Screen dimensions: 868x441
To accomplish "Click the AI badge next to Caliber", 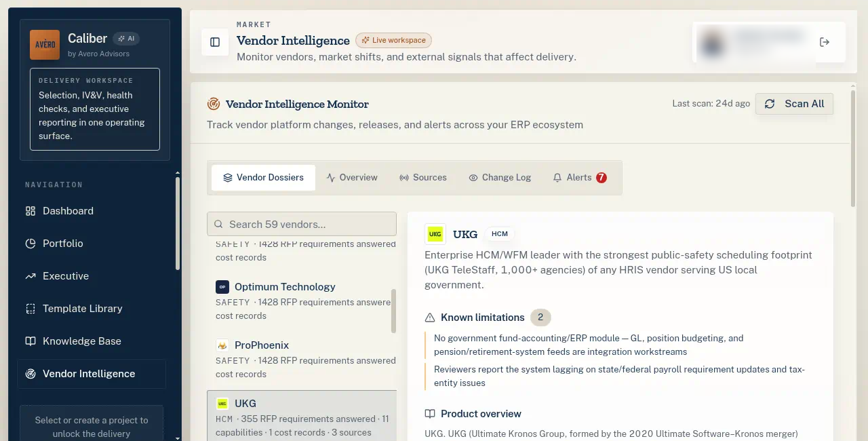I will pyautogui.click(x=127, y=39).
